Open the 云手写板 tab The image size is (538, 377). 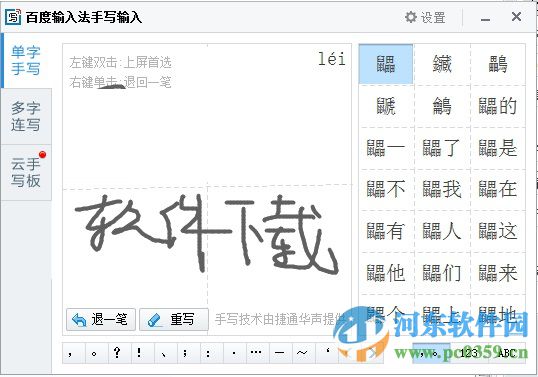coord(26,172)
